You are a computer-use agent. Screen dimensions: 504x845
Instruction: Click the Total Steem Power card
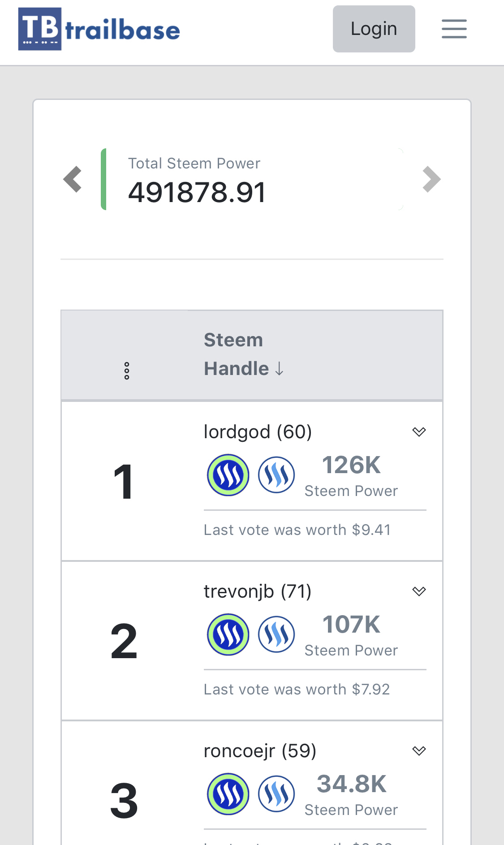[252, 179]
